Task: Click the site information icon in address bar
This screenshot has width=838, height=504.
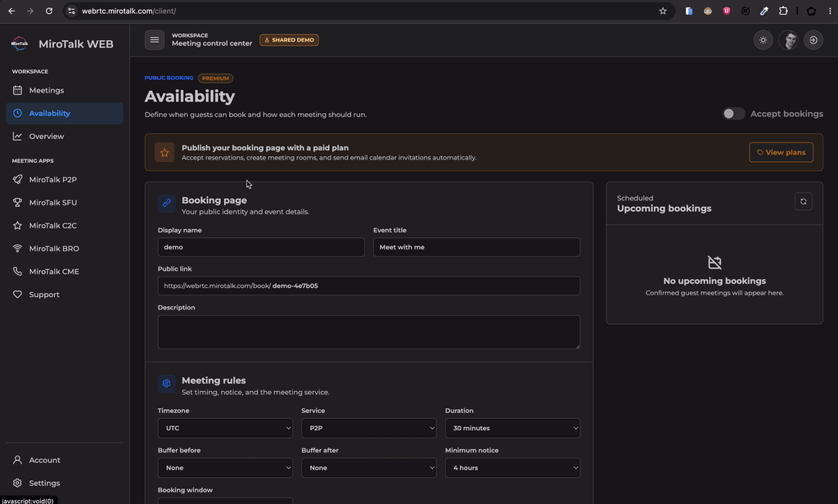Action: [72, 11]
